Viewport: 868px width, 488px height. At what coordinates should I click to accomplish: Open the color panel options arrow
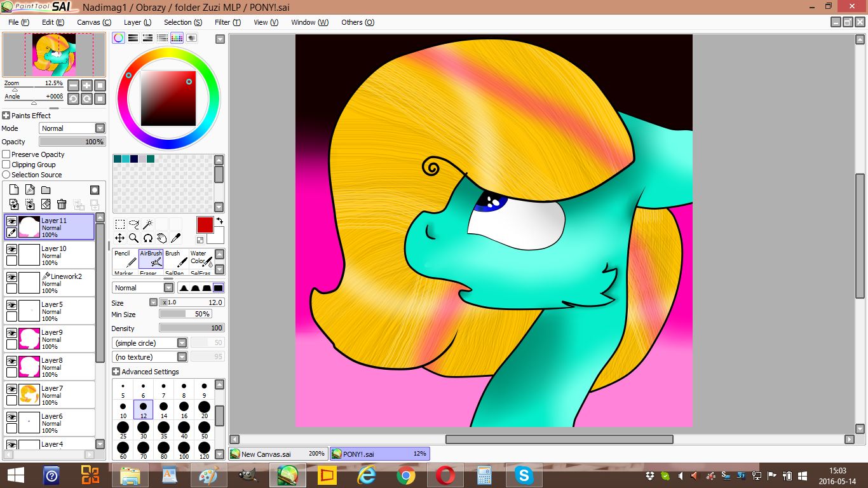point(220,39)
